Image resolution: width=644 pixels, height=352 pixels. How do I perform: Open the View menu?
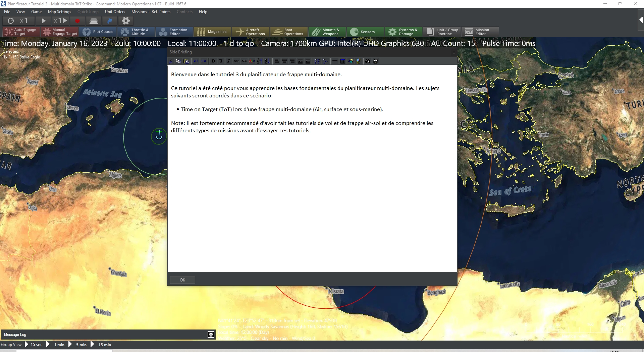[x=21, y=12]
